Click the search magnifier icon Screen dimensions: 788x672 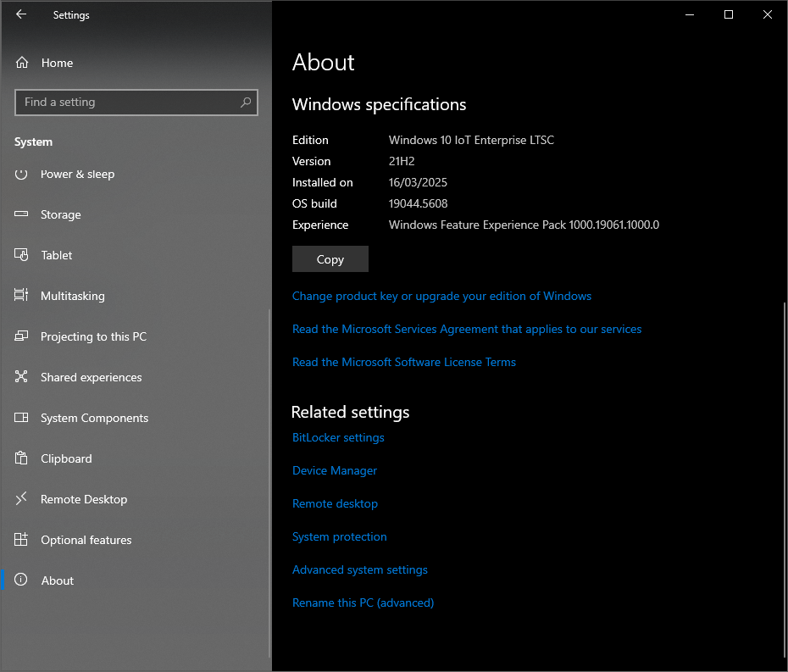pos(246,103)
